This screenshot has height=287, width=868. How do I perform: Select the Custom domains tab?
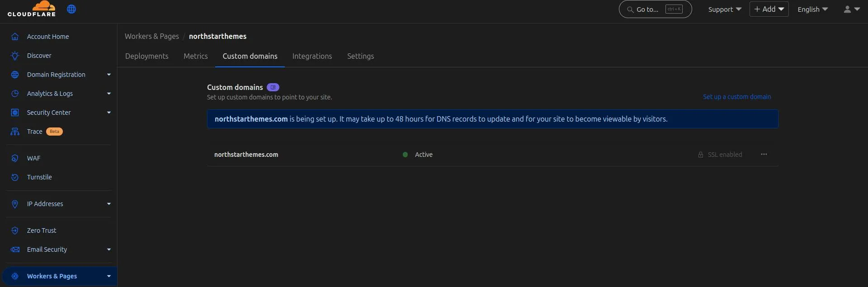coord(250,56)
